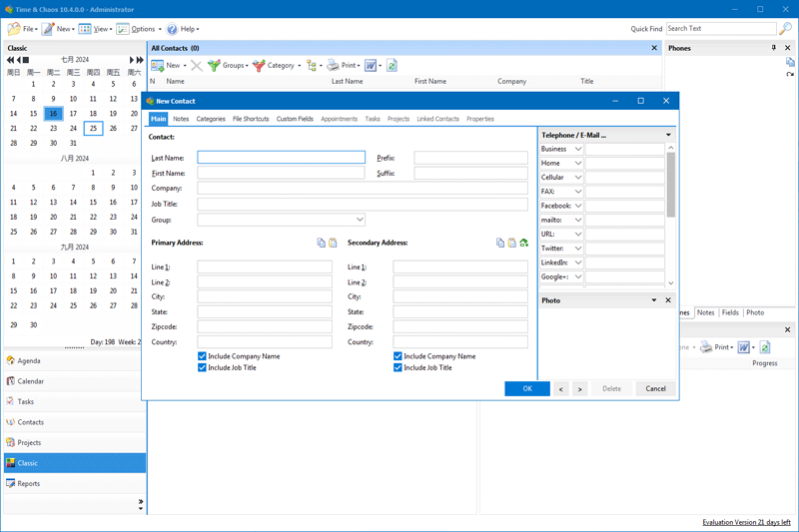Click the Word export icon in contacts toolbar
This screenshot has width=799, height=532.
371,65
